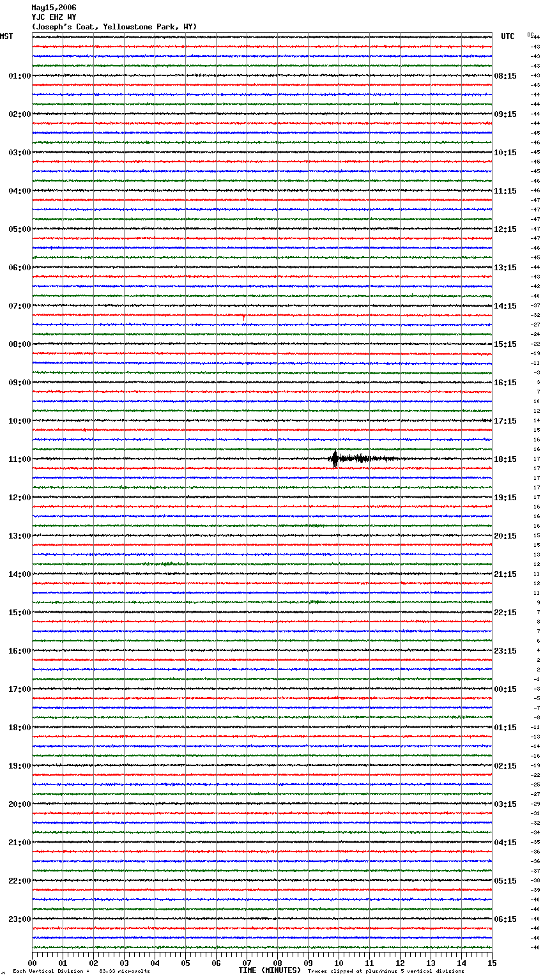Click the 18:15 UTC time label
The width and height of the screenshot is (543, 980).
(x=505, y=459)
